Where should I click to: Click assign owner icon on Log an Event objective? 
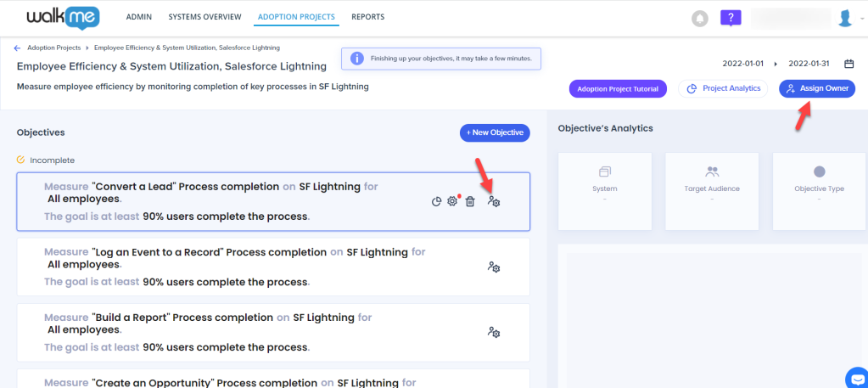tap(493, 267)
